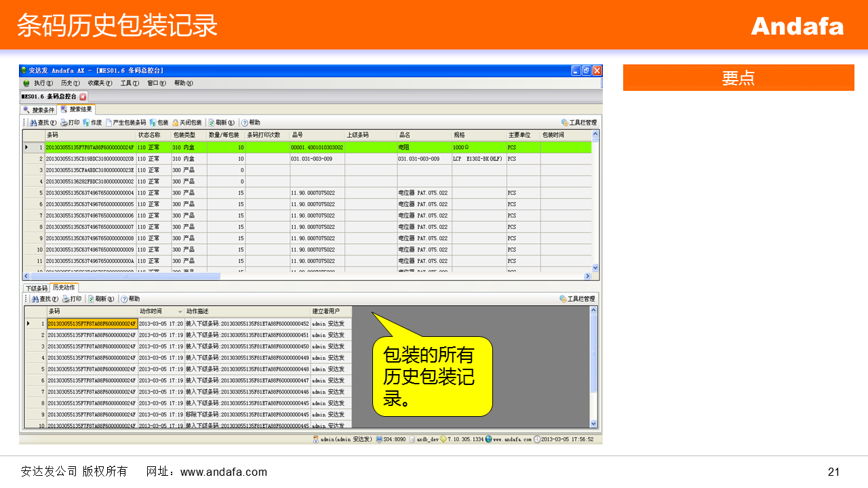Click 刷新 in the search results toolbar
Image resolution: width=868 pixels, height=488 pixels.
[221, 123]
